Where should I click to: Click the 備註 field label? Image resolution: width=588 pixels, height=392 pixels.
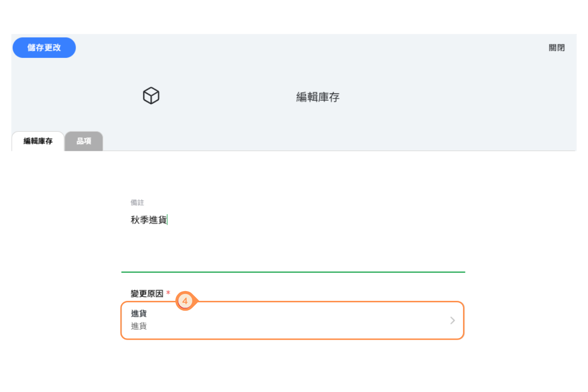pyautogui.click(x=137, y=202)
